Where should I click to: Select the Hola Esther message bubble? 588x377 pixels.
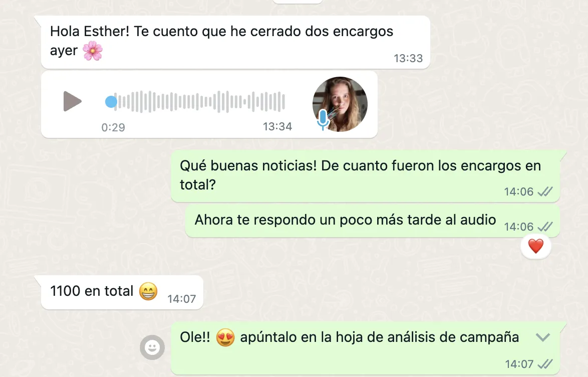[235, 42]
